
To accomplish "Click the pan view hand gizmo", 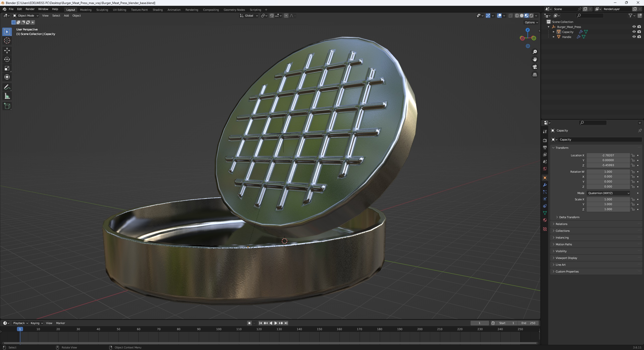I will coord(535,59).
